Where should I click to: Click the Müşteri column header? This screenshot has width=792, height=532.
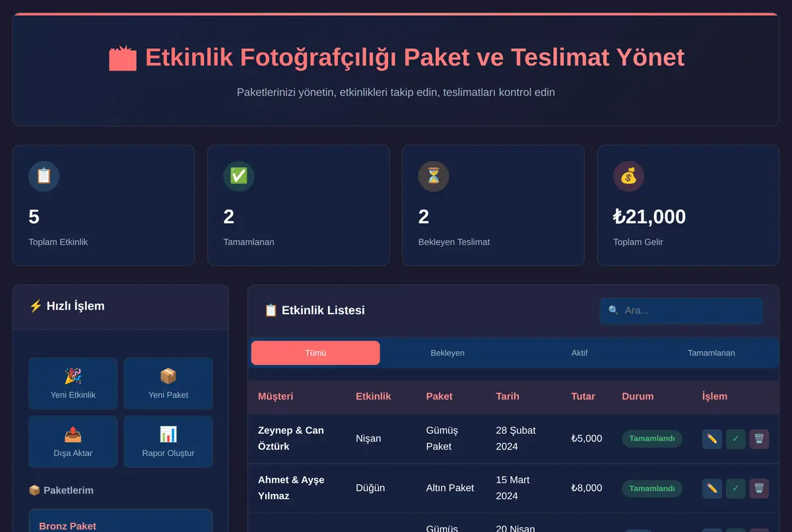pos(275,397)
